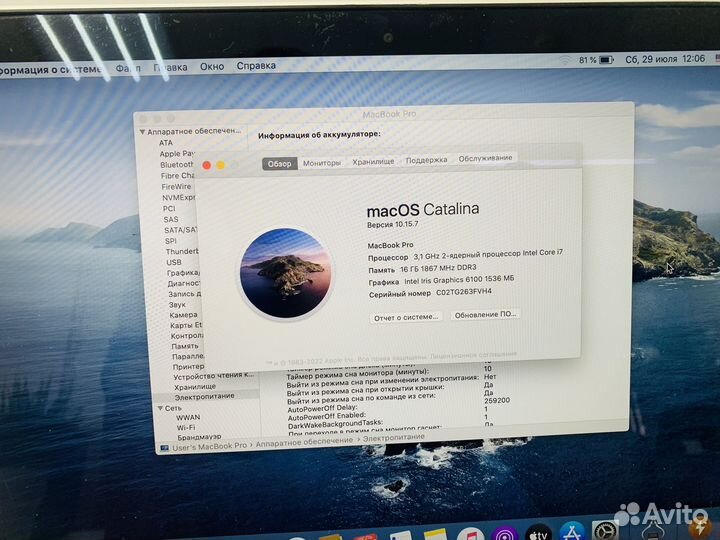This screenshot has width=720, height=540.
Task: Open Apple TV from the Dock
Action: point(539,533)
